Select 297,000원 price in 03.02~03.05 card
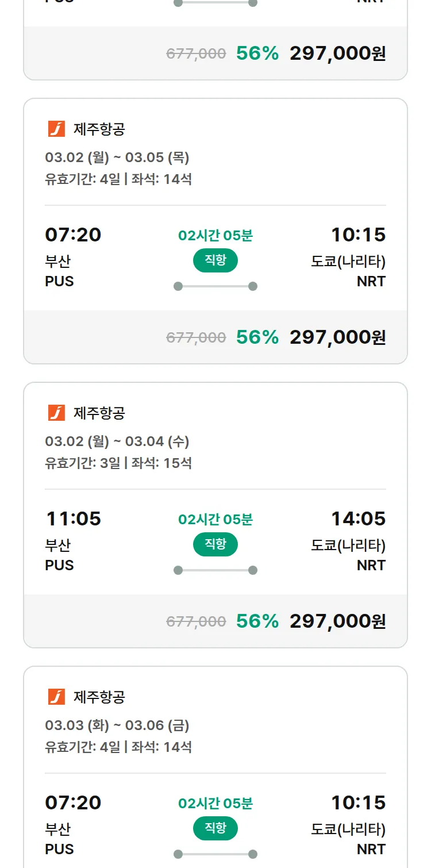 (337, 337)
